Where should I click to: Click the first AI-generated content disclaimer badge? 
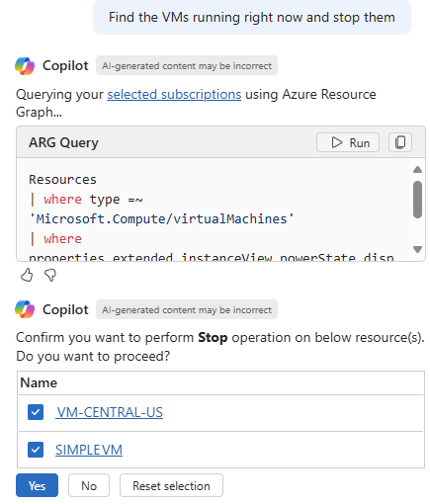187,66
